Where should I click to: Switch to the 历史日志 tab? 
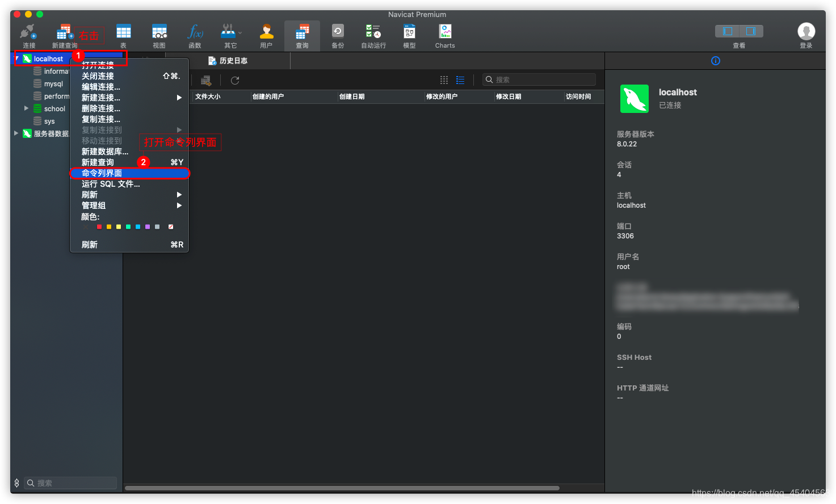pyautogui.click(x=228, y=61)
